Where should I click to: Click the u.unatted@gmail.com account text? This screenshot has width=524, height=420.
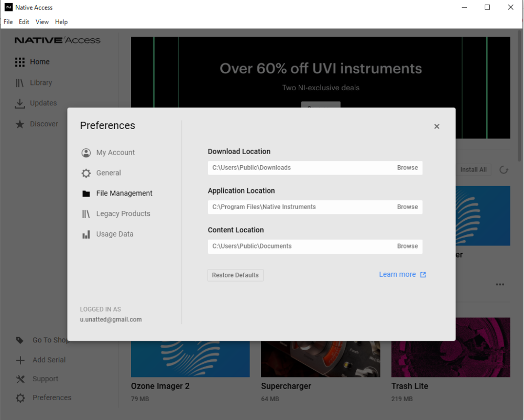[111, 319]
